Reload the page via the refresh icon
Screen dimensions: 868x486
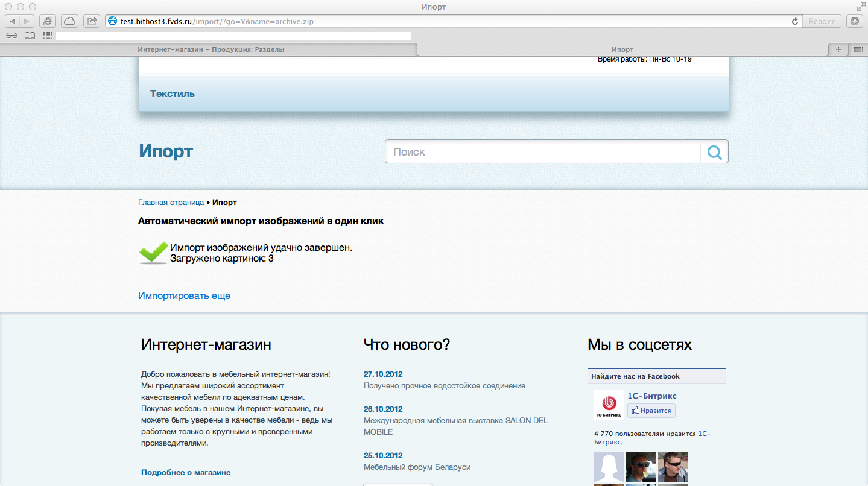795,21
